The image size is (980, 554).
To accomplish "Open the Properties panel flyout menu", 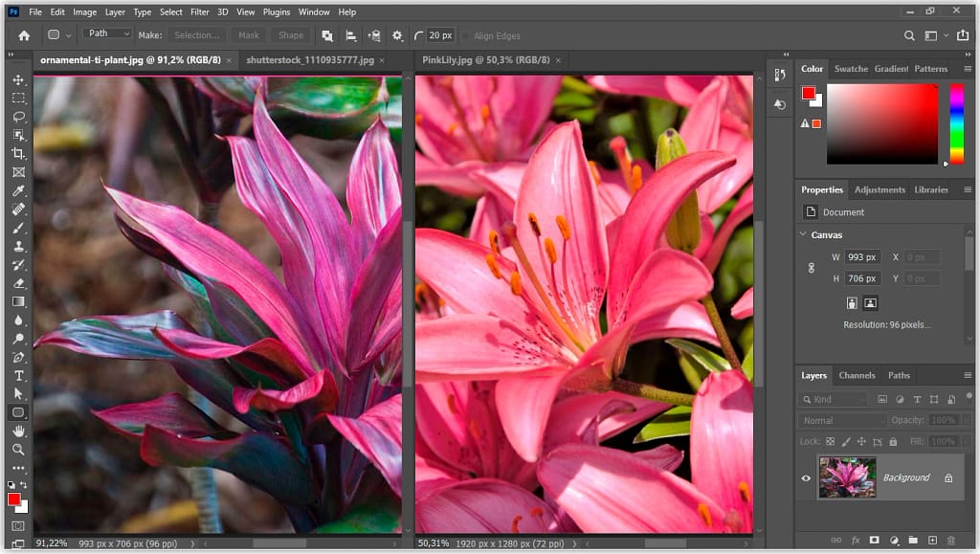I will (x=968, y=189).
